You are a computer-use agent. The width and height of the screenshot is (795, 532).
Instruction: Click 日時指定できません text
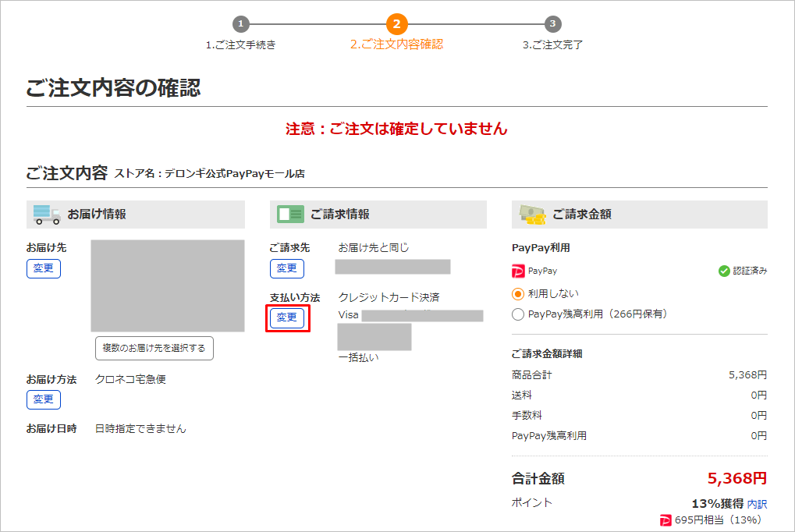tap(140, 429)
